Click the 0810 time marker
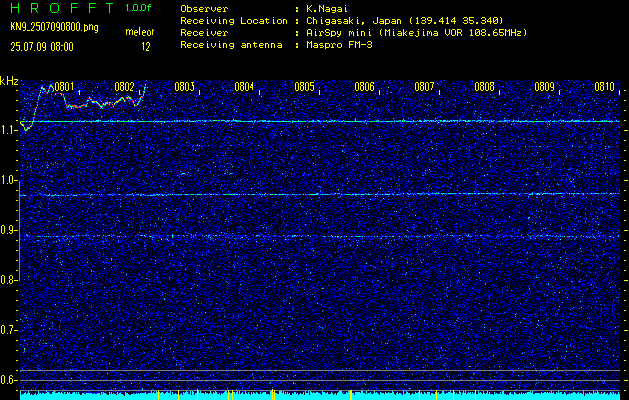Screen dimensions: 629x400 [x=605, y=87]
